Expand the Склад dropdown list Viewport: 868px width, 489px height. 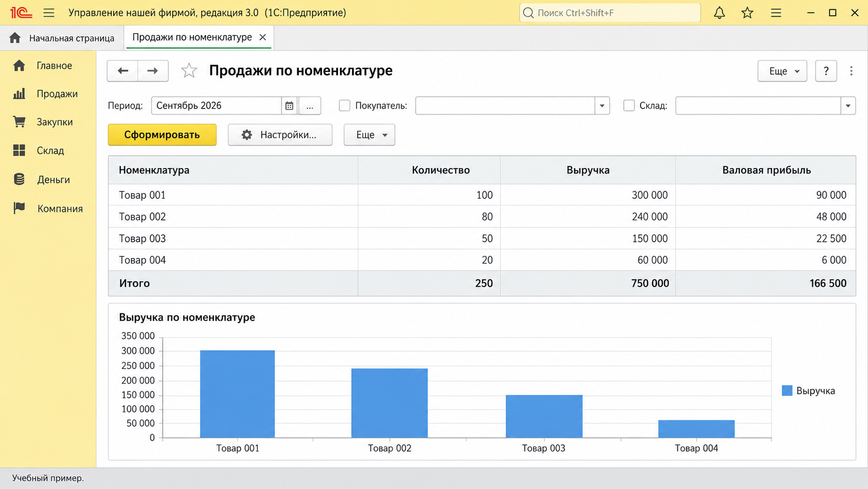click(848, 105)
